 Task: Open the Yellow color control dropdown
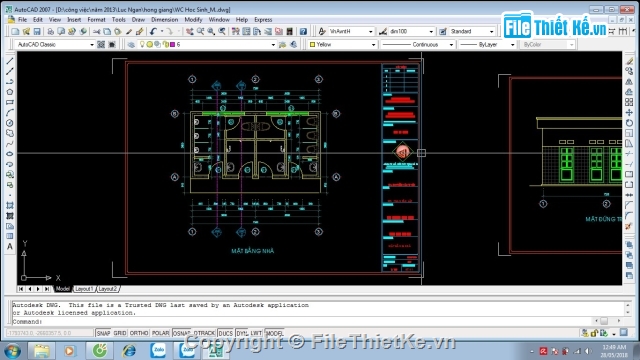[x=373, y=44]
